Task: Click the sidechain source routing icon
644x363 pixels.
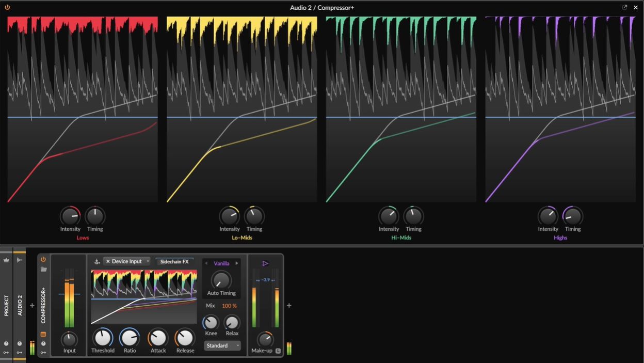Action: (x=96, y=262)
